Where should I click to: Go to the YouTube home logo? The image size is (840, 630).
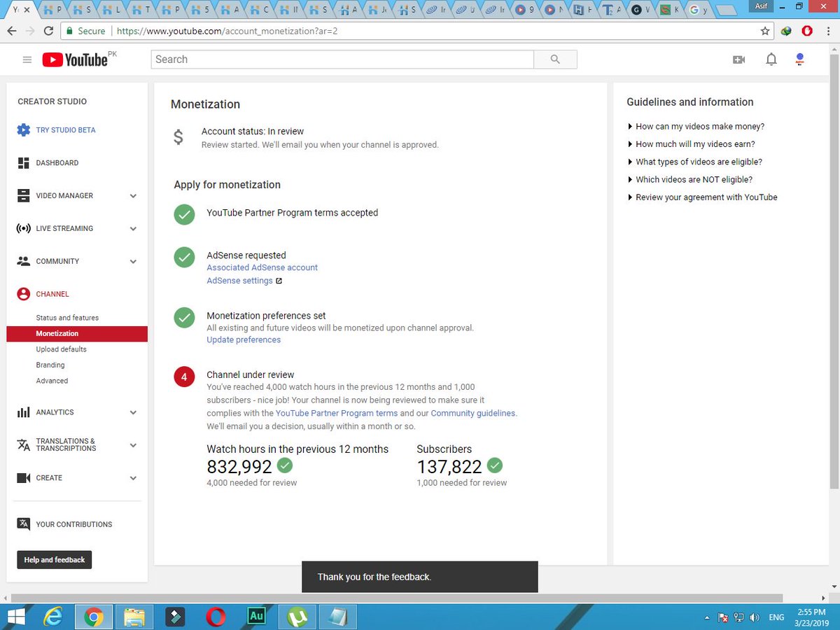pyautogui.click(x=75, y=60)
